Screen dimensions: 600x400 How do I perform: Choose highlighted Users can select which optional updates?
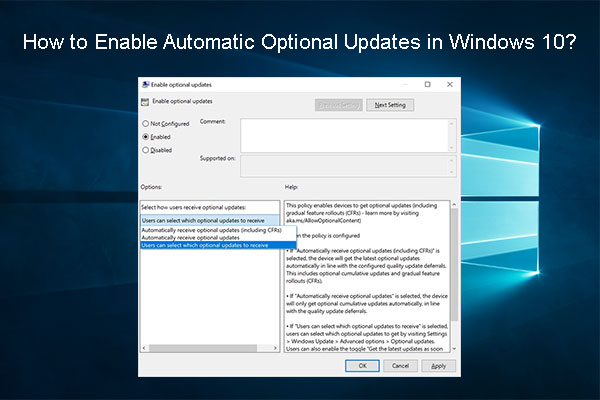click(218, 245)
